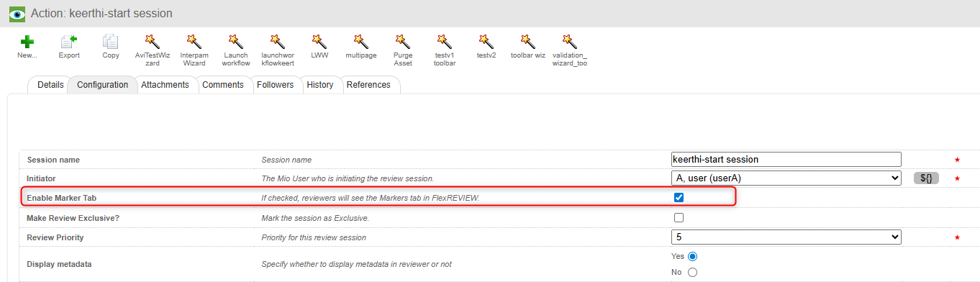This screenshot has height=282, width=980.
Task: Click the 'Display metadata' row label
Action: click(x=59, y=264)
